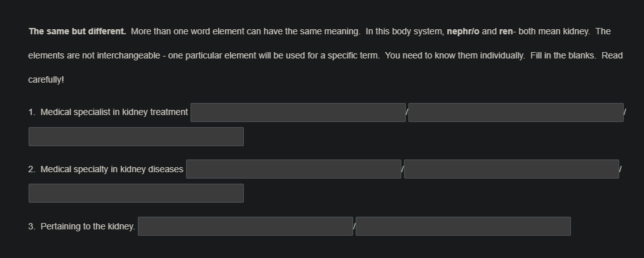Click third blank below kidney treatment specialist

[136, 137]
